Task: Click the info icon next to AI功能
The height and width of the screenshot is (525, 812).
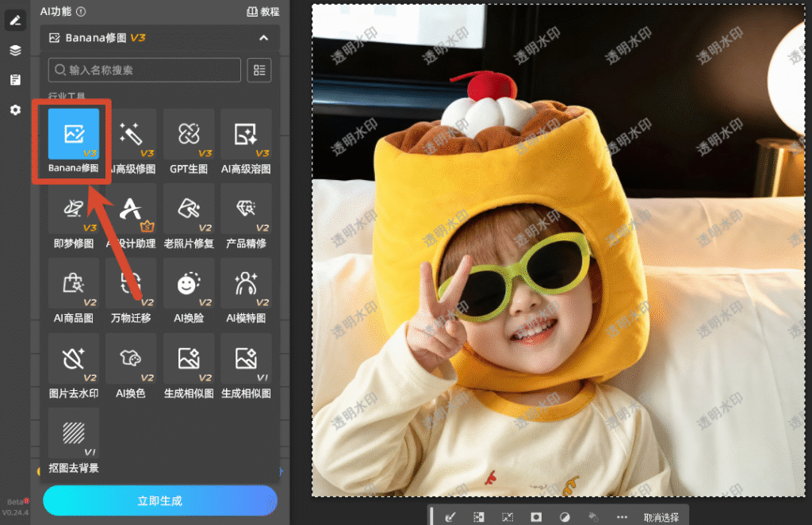Action: (82, 11)
